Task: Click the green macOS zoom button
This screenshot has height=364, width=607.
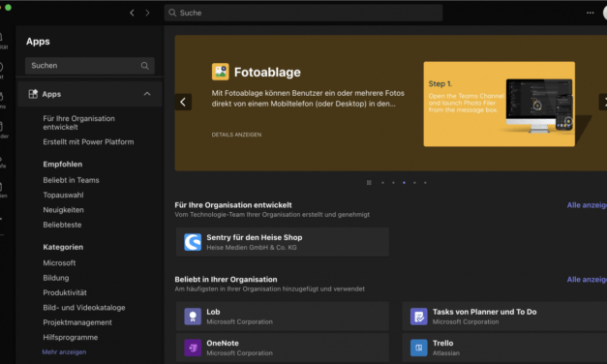Action: (8, 8)
